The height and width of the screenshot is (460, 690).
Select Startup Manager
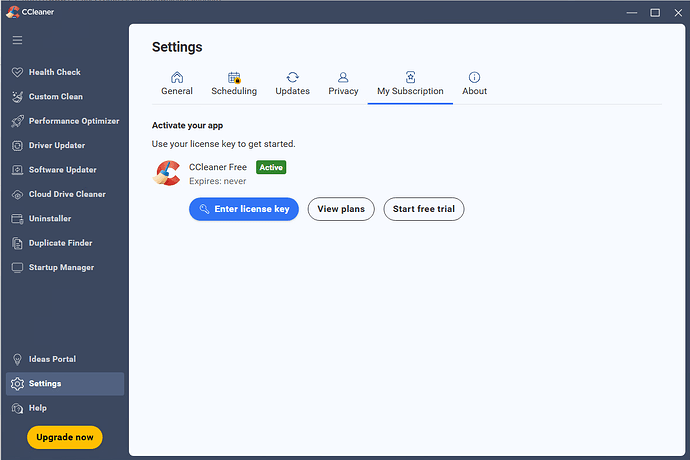[x=65, y=268]
